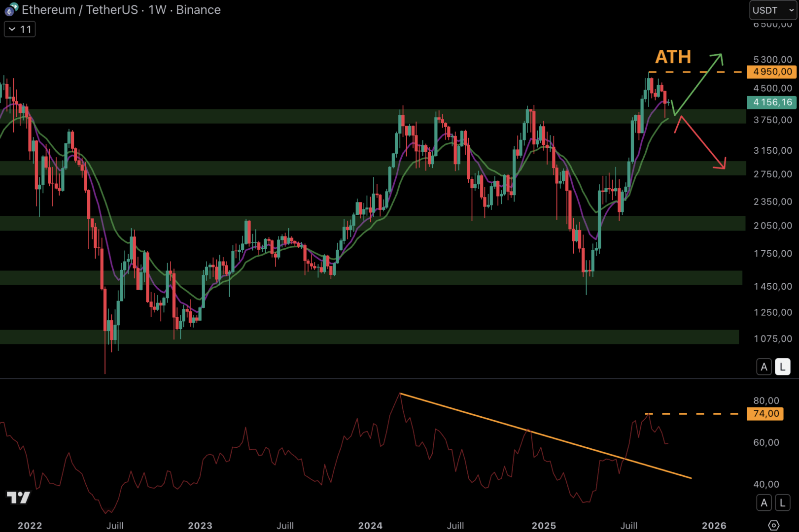Expand the collapsed 11 indicators legend
The image size is (799, 532).
[20, 30]
